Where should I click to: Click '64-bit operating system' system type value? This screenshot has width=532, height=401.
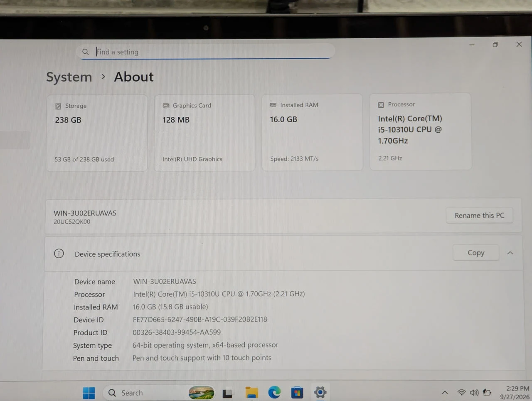205,345
